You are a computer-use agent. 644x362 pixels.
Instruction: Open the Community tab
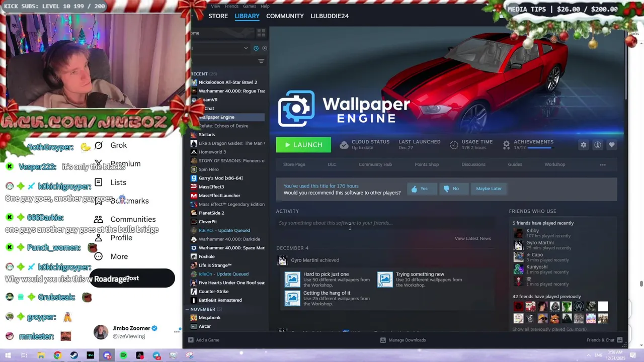[285, 16]
